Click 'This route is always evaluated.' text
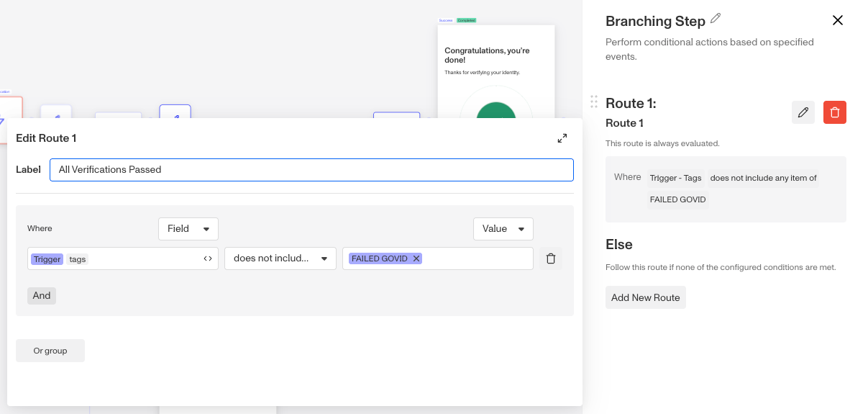The width and height of the screenshot is (868, 414). point(662,143)
